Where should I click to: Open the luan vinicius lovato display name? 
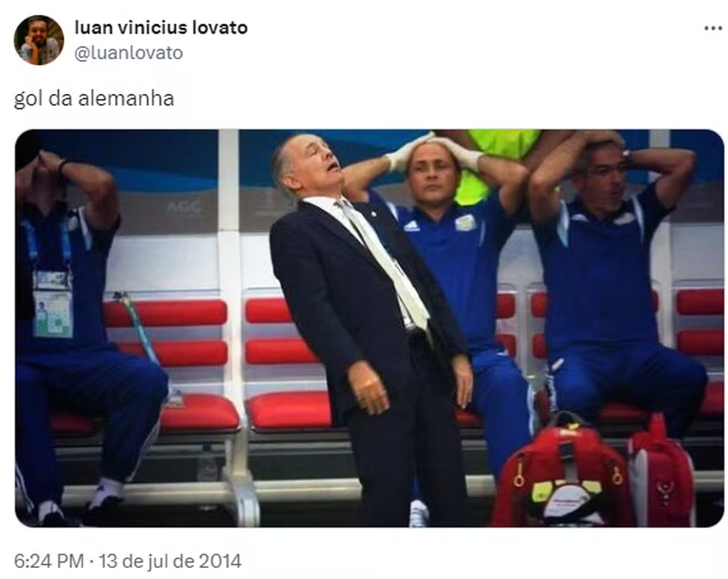point(161,27)
